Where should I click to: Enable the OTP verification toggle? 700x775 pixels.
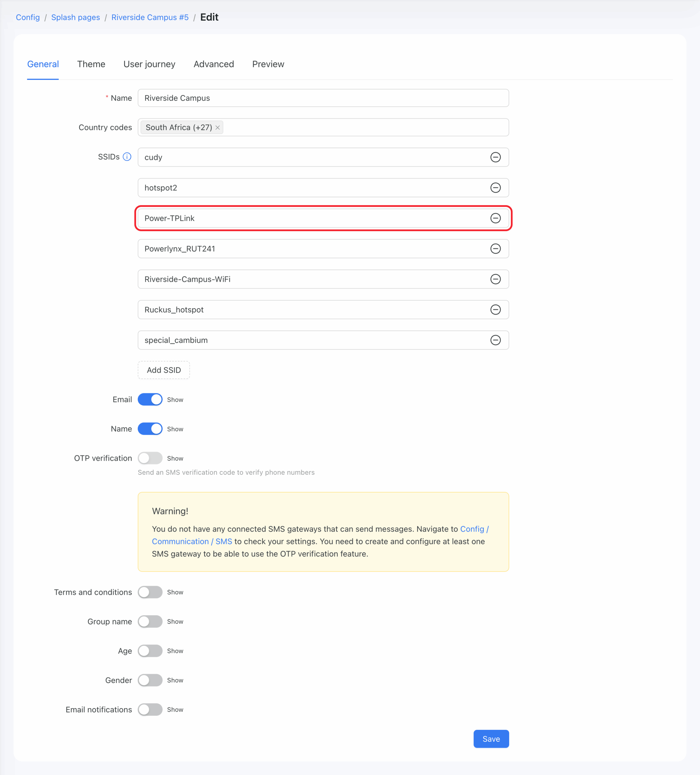150,458
